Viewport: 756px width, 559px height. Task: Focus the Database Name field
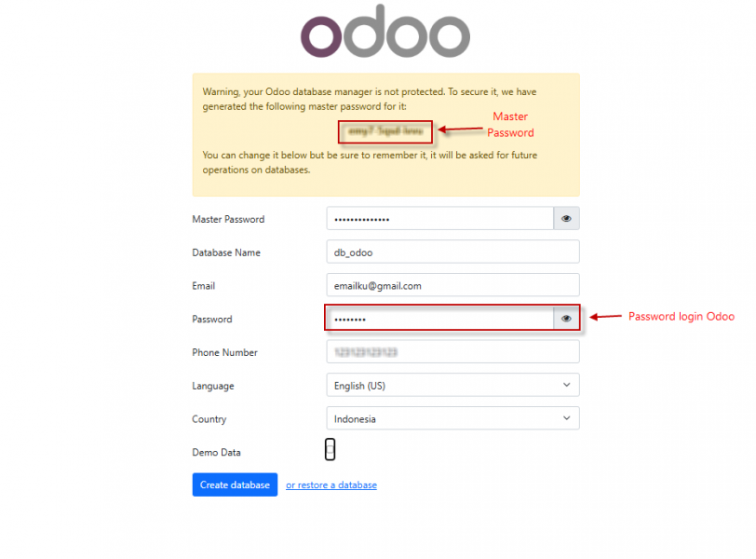tap(452, 252)
